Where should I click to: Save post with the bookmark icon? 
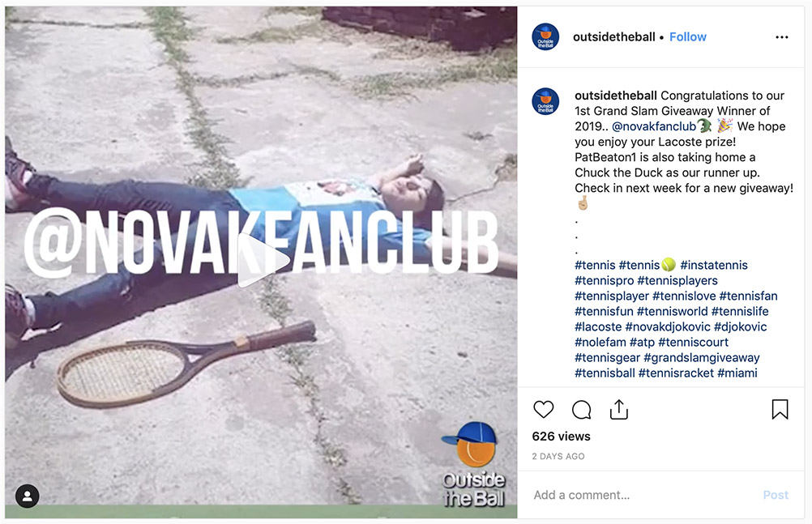(x=780, y=409)
